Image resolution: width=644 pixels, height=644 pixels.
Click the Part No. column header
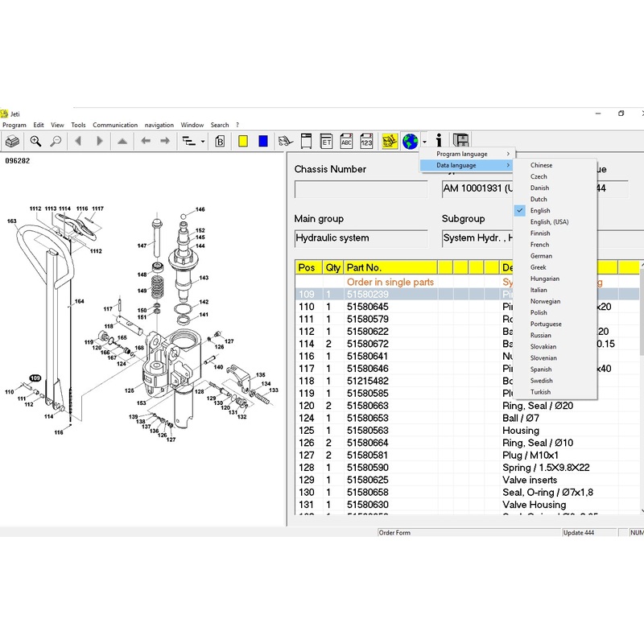coord(390,267)
